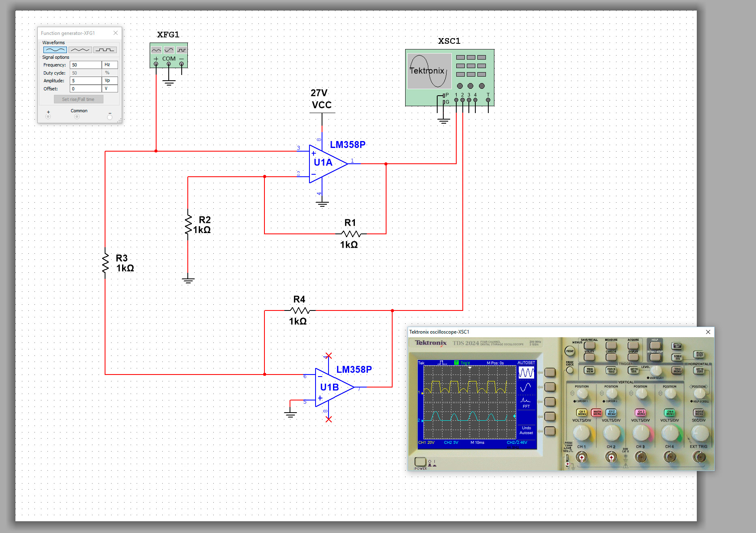This screenshot has width=756, height=533.
Task: Click the horizontal SET TO ZERO button
Action: [x=699, y=370]
